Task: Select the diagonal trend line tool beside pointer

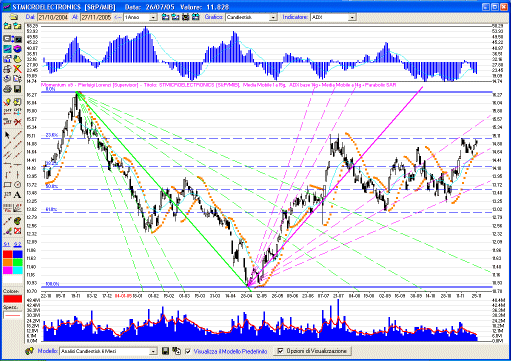Action: coord(17,135)
